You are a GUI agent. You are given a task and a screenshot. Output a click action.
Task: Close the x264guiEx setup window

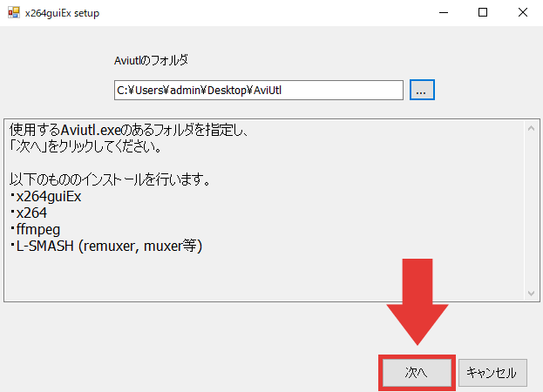(x=523, y=13)
